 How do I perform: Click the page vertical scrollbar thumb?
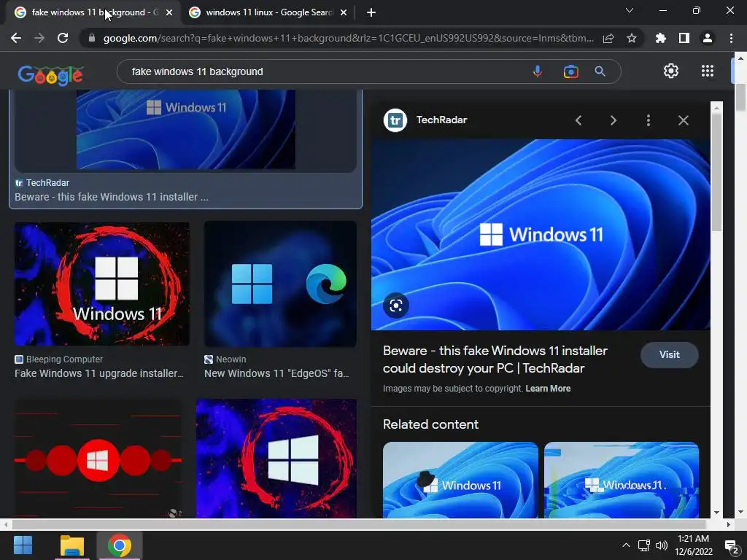[740, 98]
